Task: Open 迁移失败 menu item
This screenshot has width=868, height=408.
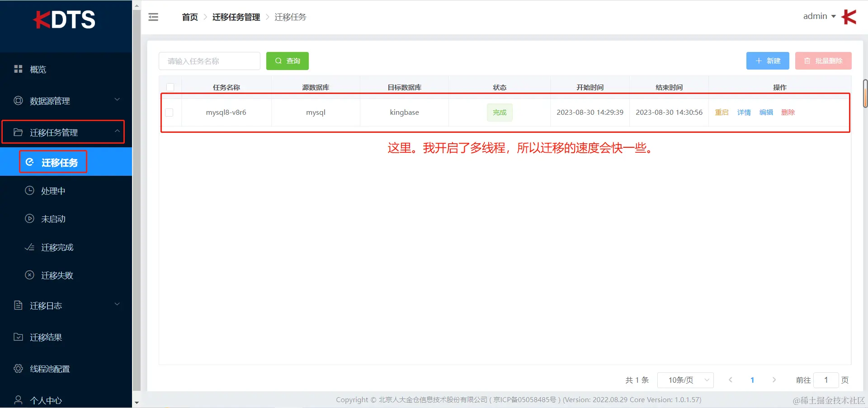Action: click(x=66, y=275)
